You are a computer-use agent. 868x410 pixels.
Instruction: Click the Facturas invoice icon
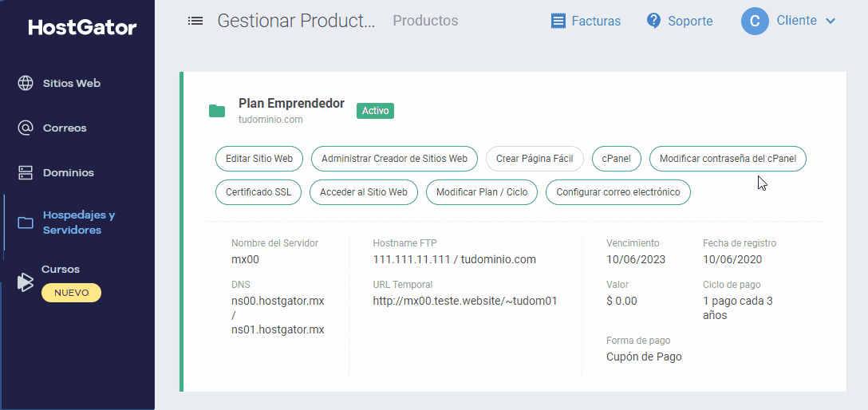point(558,21)
